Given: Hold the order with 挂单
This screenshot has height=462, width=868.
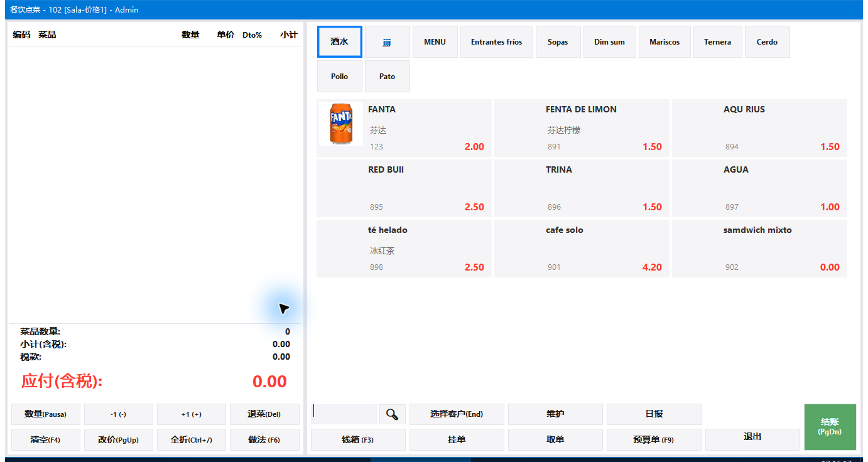Looking at the screenshot, I should coord(457,440).
